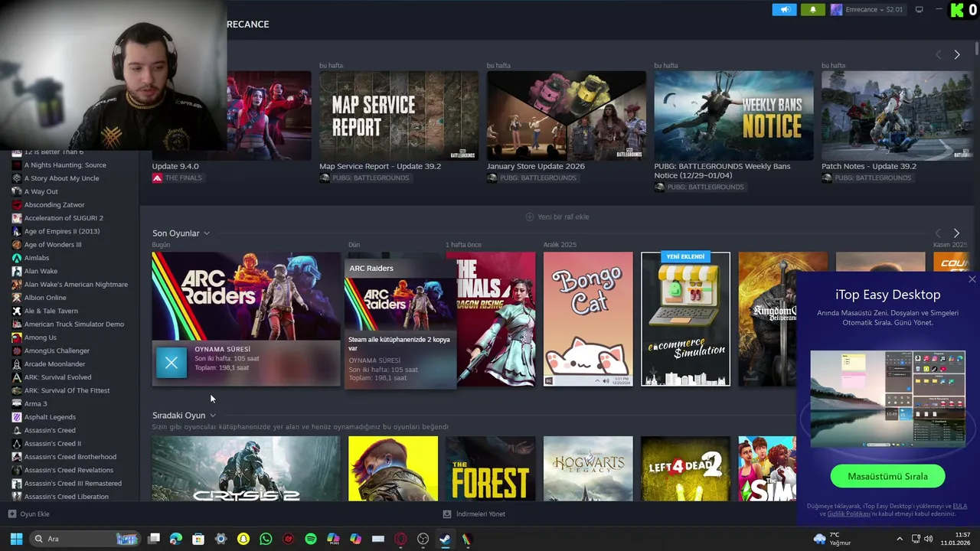Open Microsoft Store from taskbar

point(198,539)
